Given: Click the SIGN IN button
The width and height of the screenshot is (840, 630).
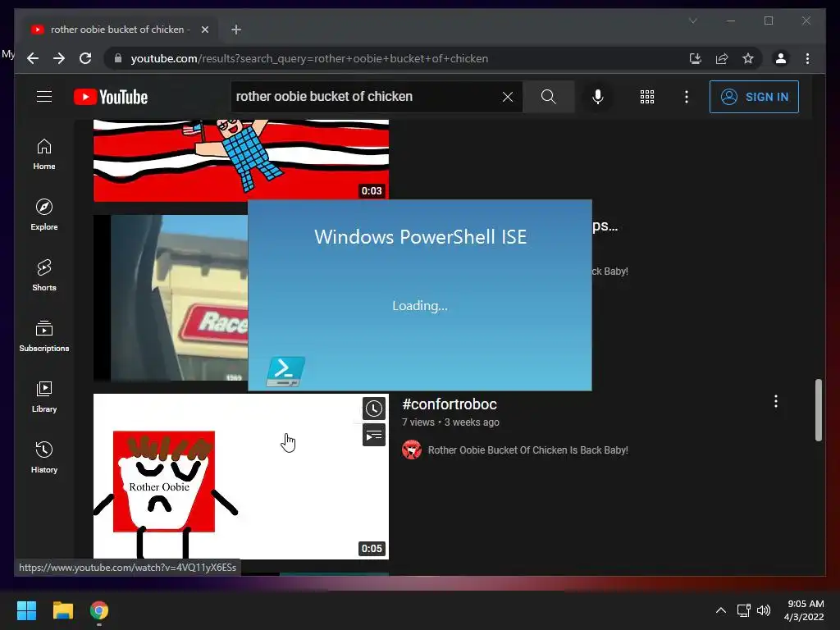Looking at the screenshot, I should point(754,97).
